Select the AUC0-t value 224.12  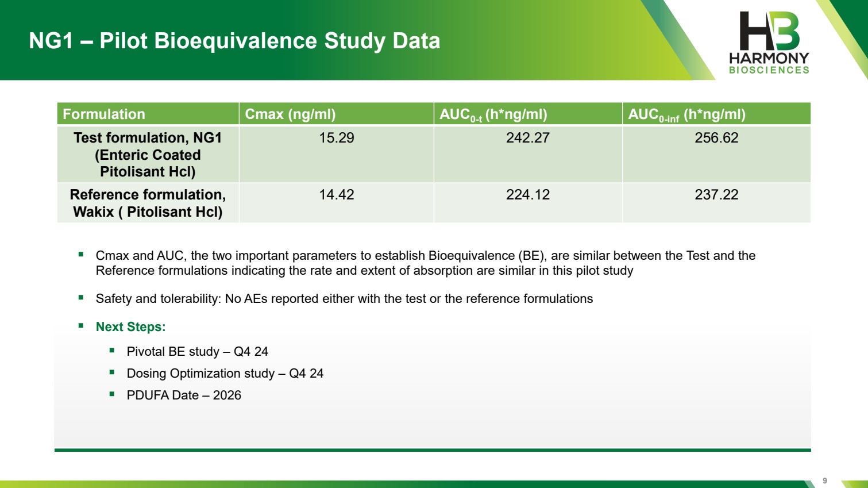[x=527, y=195]
